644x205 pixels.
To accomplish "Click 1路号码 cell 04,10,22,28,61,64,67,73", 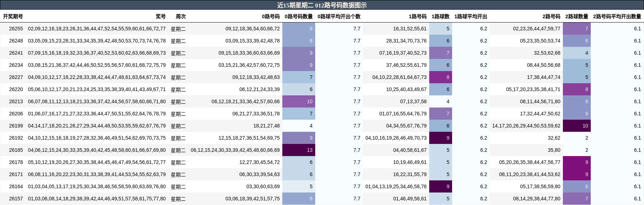I will point(400,77).
